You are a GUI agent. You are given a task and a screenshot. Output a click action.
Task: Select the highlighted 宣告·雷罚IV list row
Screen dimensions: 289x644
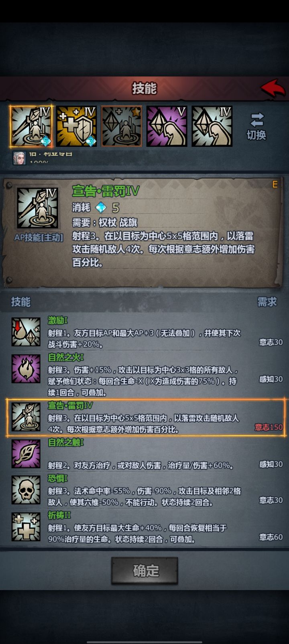146,418
